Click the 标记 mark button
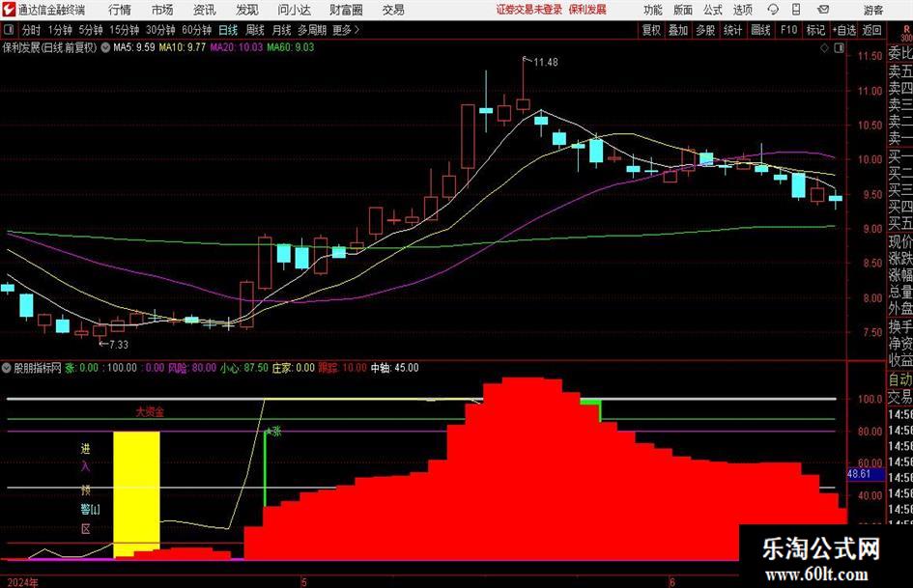Image resolution: width=913 pixels, height=588 pixels. pos(815,30)
